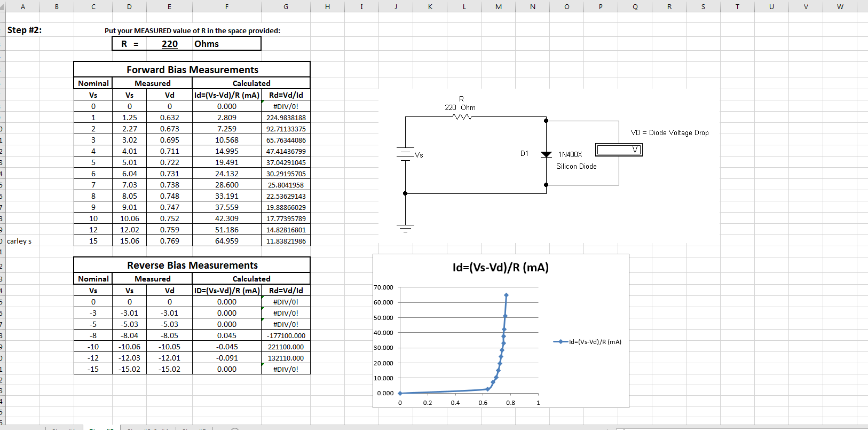Select the 'ID=(Vs-Vd)/R (mA)' reverse table header
This screenshot has width=868, height=430.
(227, 291)
